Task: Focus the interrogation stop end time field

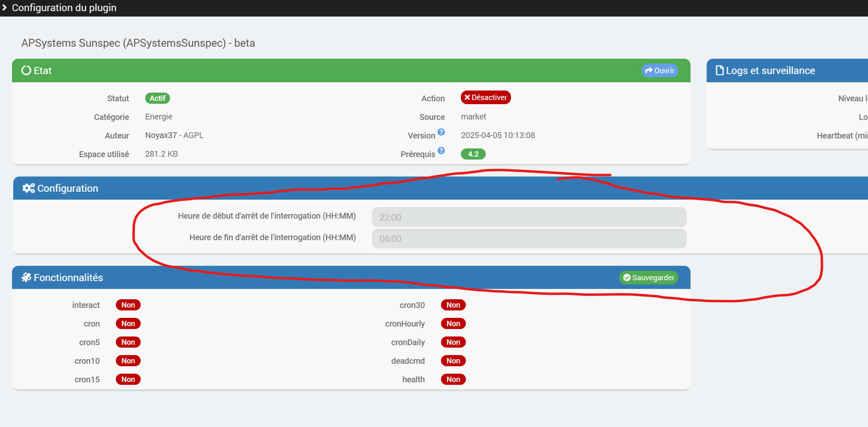Action: (x=529, y=239)
